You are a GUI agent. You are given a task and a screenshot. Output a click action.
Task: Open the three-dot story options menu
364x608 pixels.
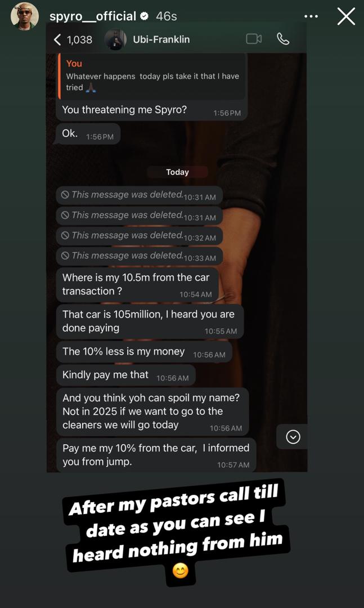point(311,16)
